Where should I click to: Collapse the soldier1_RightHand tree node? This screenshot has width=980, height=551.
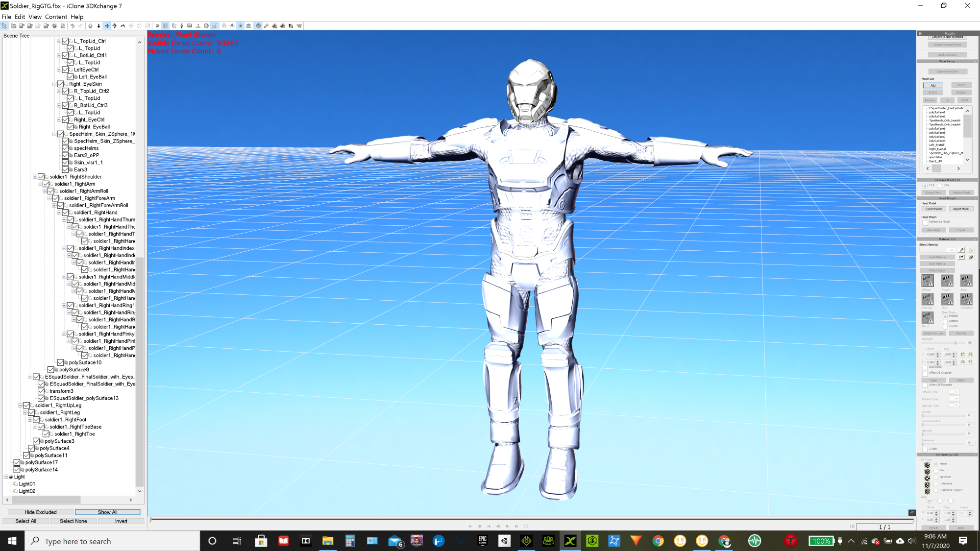tap(59, 213)
